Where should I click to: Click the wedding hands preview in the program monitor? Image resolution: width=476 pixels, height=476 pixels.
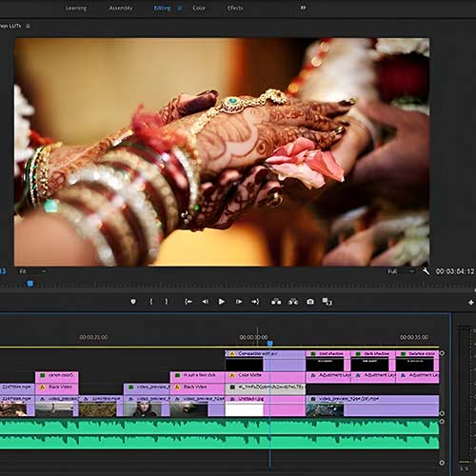click(222, 152)
